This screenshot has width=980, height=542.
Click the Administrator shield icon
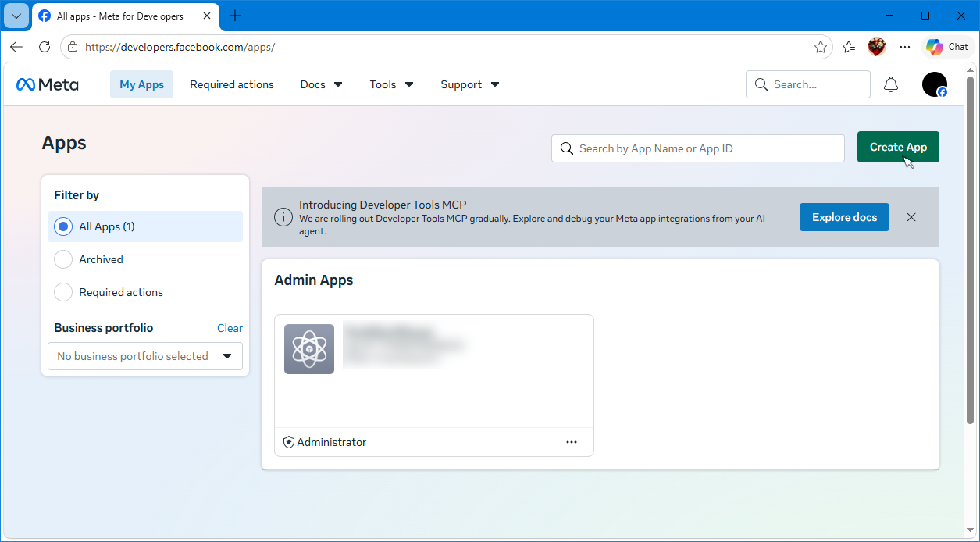289,442
